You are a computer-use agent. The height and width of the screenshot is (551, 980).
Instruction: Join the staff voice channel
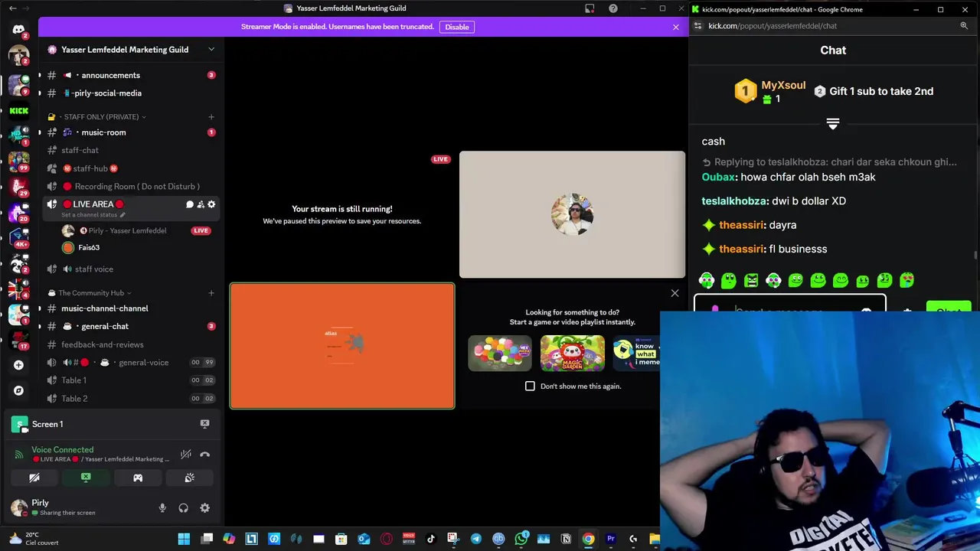(131, 269)
